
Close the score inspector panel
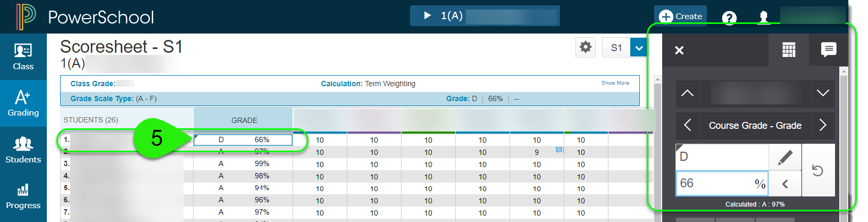679,50
